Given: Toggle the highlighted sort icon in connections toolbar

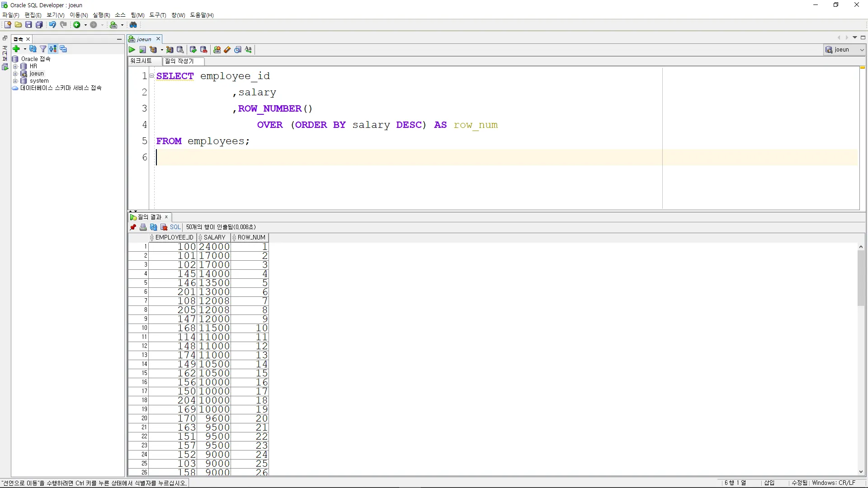Looking at the screenshot, I should 53,49.
